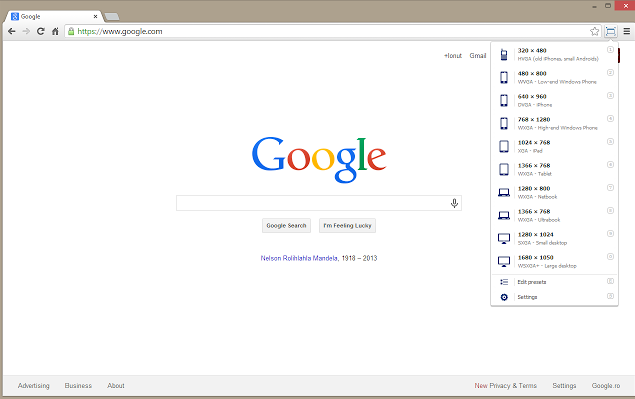Image resolution: width=635 pixels, height=399 pixels.
Task: Click the I'm Feeling Lucky button
Action: click(x=347, y=226)
